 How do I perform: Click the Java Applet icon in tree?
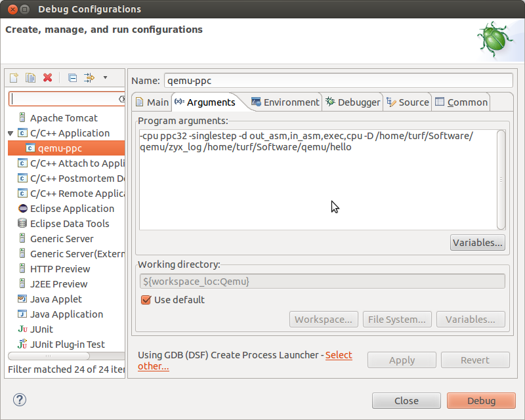[22, 299]
